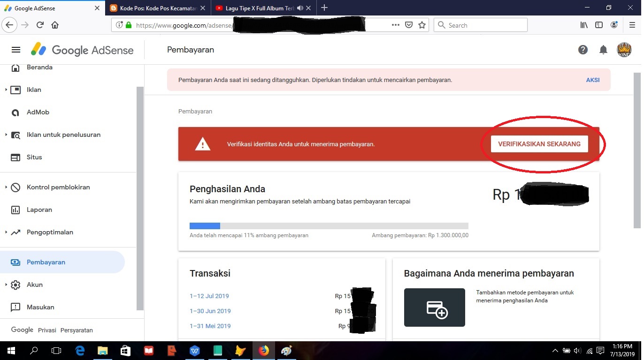The height and width of the screenshot is (360, 644).
Task: Open transaction 1–30 Jun 2019
Action: [210, 311]
